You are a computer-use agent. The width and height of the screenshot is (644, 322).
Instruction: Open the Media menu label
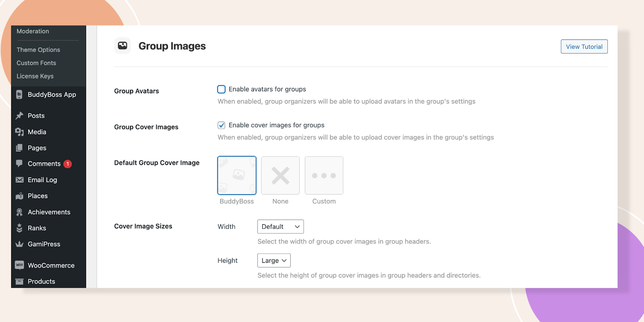tap(37, 132)
